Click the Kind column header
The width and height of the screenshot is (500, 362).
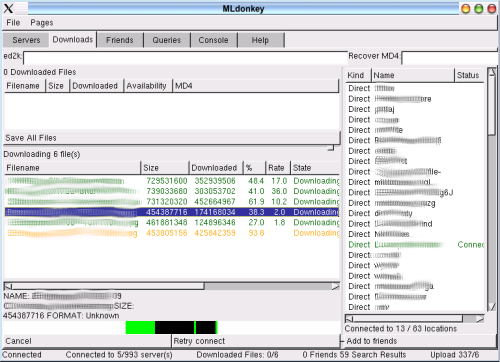(358, 75)
